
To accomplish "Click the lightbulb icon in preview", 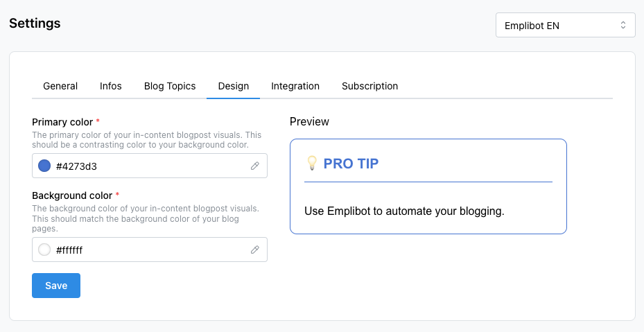I will click(312, 163).
